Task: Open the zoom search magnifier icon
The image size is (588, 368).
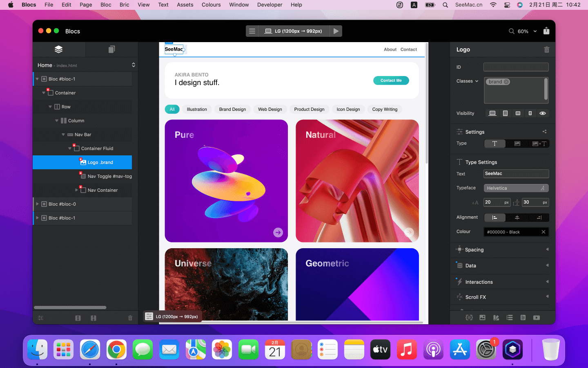Action: click(511, 31)
